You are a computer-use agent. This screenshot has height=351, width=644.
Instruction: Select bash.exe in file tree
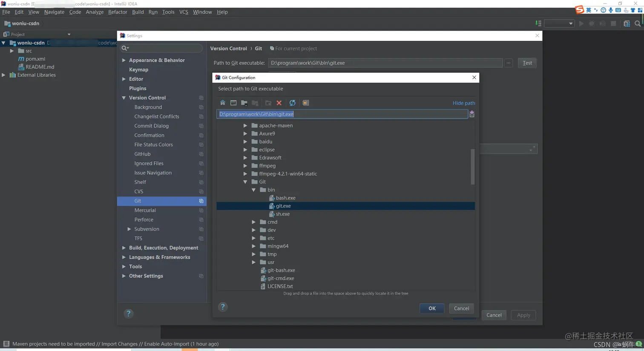[286, 198]
